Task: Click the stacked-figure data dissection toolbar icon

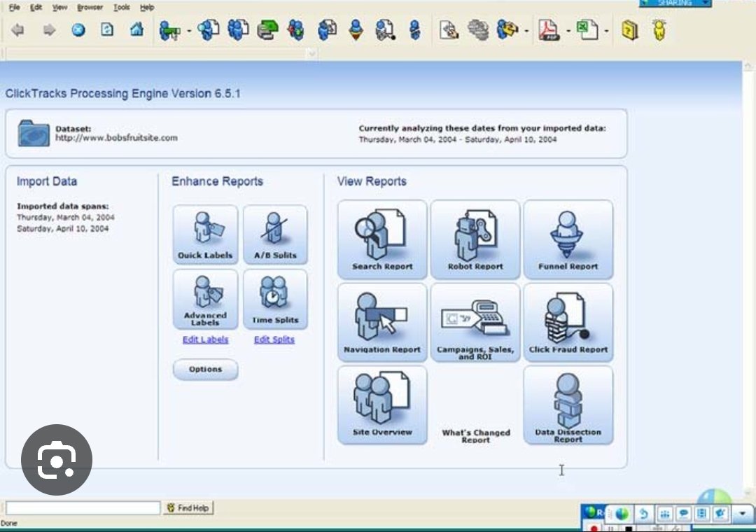Action: click(414, 30)
